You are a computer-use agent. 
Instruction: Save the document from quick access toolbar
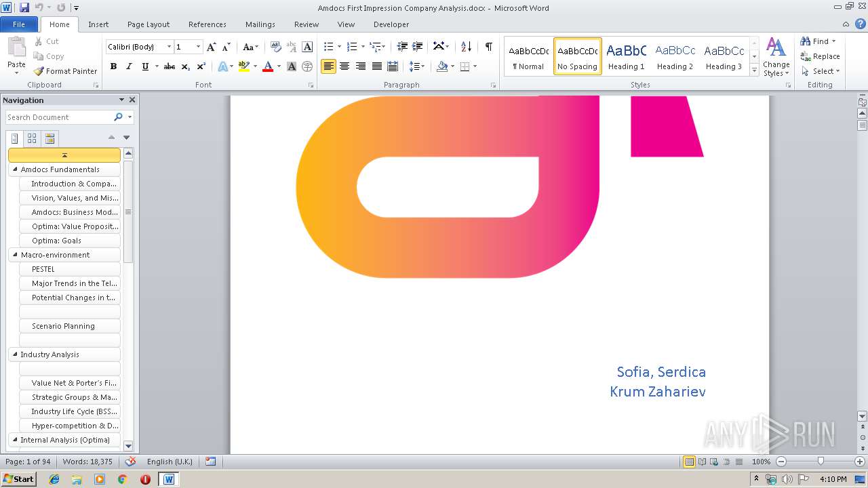(x=24, y=7)
